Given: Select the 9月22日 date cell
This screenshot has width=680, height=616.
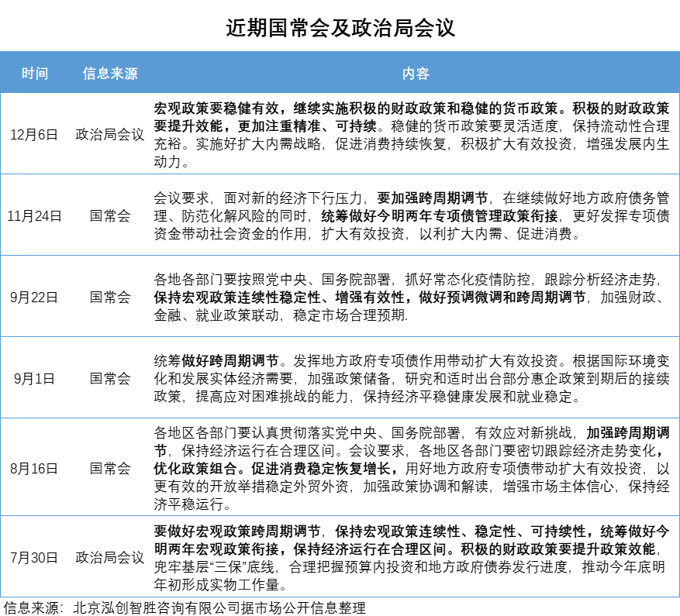Looking at the screenshot, I should 35,297.
